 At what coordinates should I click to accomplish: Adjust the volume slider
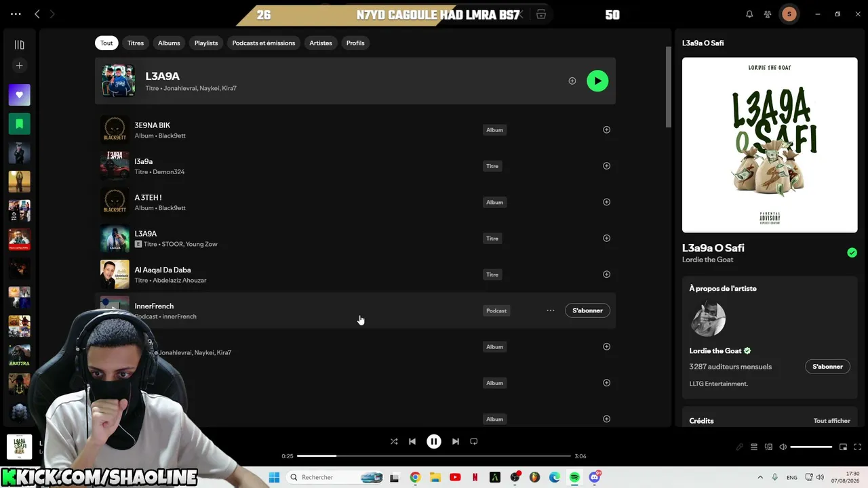(x=811, y=447)
